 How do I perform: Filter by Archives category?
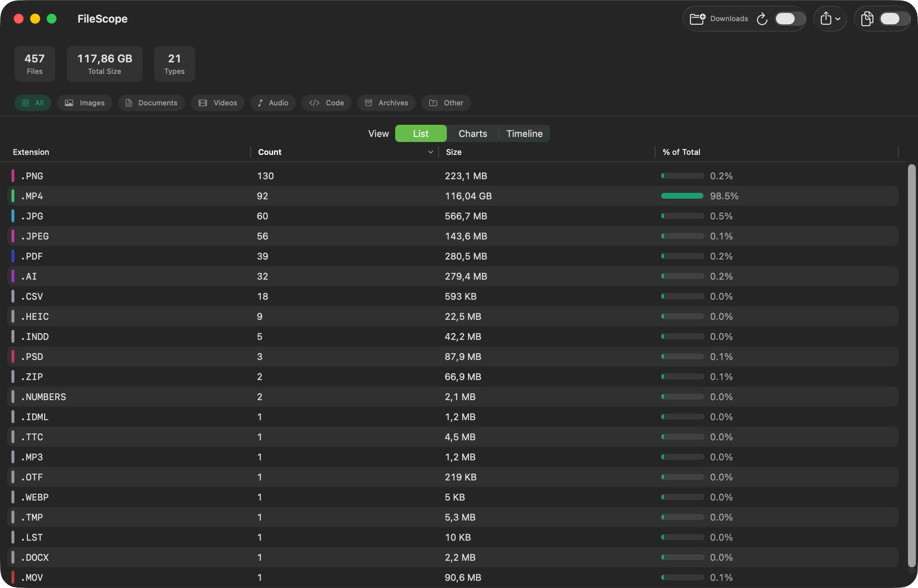coord(387,103)
